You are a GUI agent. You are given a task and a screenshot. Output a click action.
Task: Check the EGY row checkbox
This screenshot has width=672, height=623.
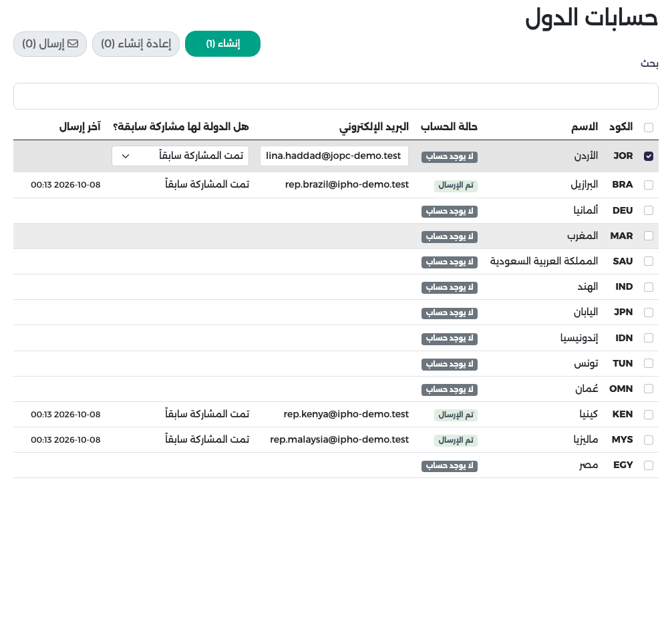[x=649, y=465]
